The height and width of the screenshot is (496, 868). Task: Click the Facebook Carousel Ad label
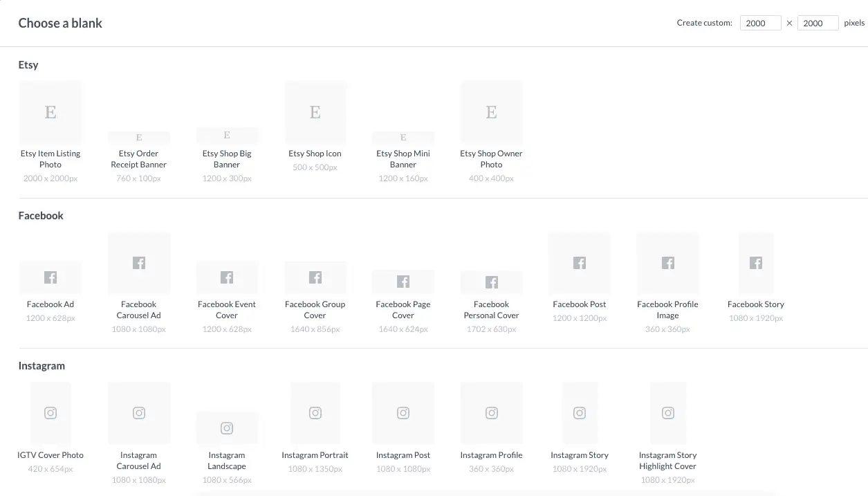[139, 310]
